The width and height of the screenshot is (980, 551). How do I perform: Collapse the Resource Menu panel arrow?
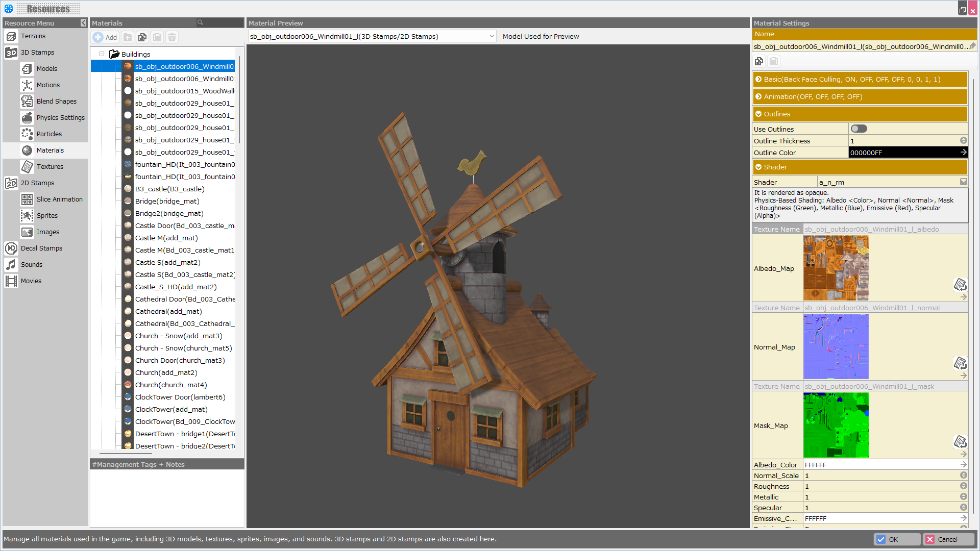pos(84,23)
